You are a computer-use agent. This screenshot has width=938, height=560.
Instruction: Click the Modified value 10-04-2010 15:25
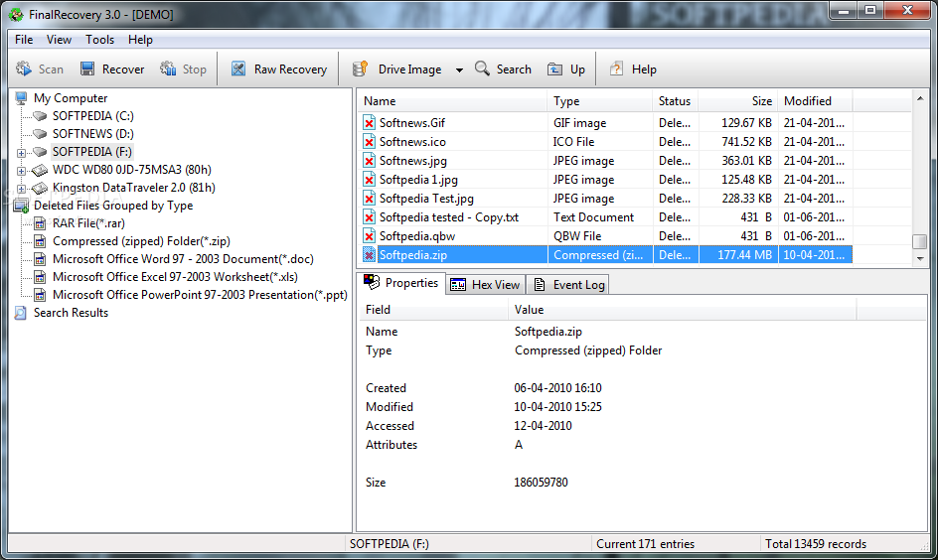coord(557,407)
